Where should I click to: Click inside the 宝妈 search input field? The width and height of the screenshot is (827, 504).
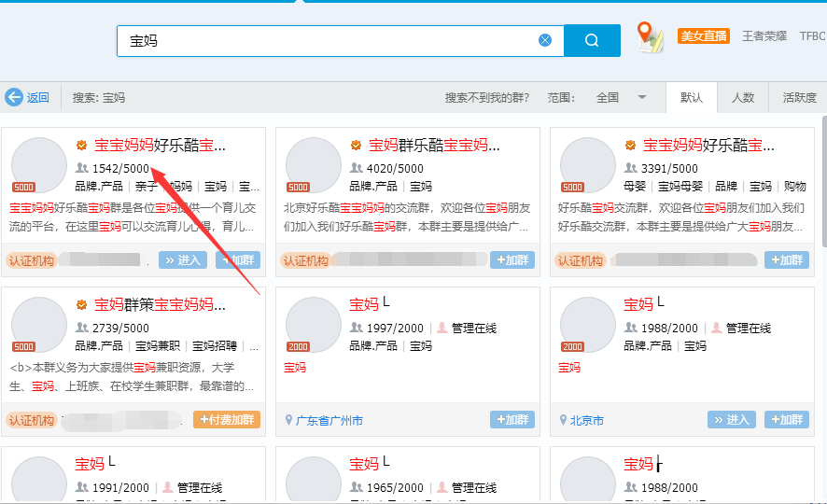pyautogui.click(x=327, y=40)
